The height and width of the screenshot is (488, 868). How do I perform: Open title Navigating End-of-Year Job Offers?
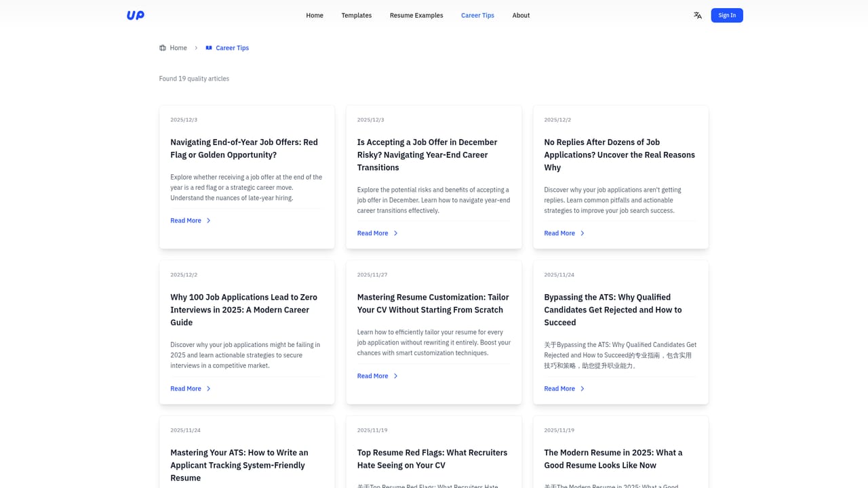pos(244,148)
